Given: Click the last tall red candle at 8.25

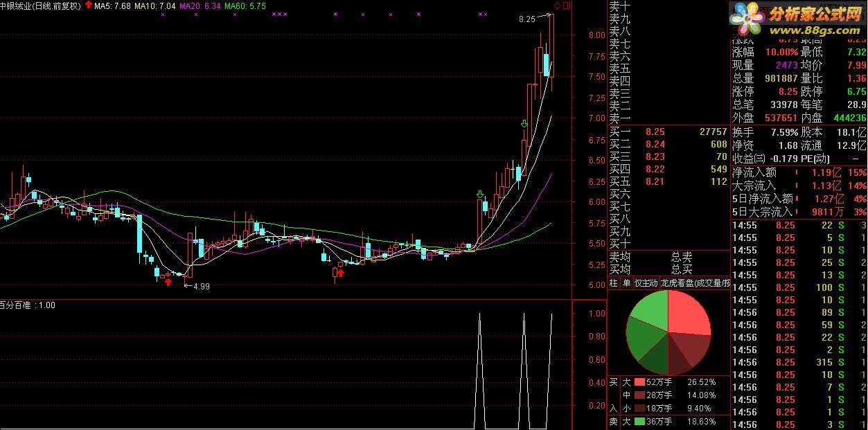Looking at the screenshot, I should [552, 45].
